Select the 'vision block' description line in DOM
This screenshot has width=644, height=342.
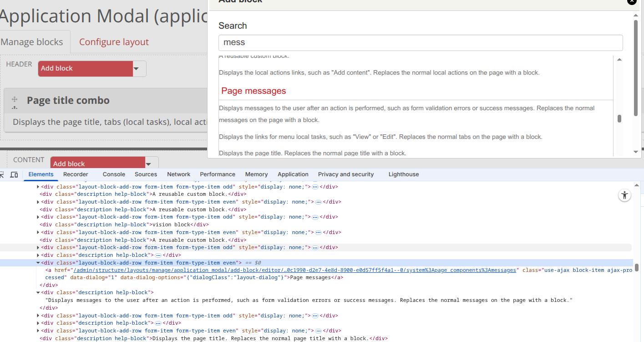[x=124, y=225]
